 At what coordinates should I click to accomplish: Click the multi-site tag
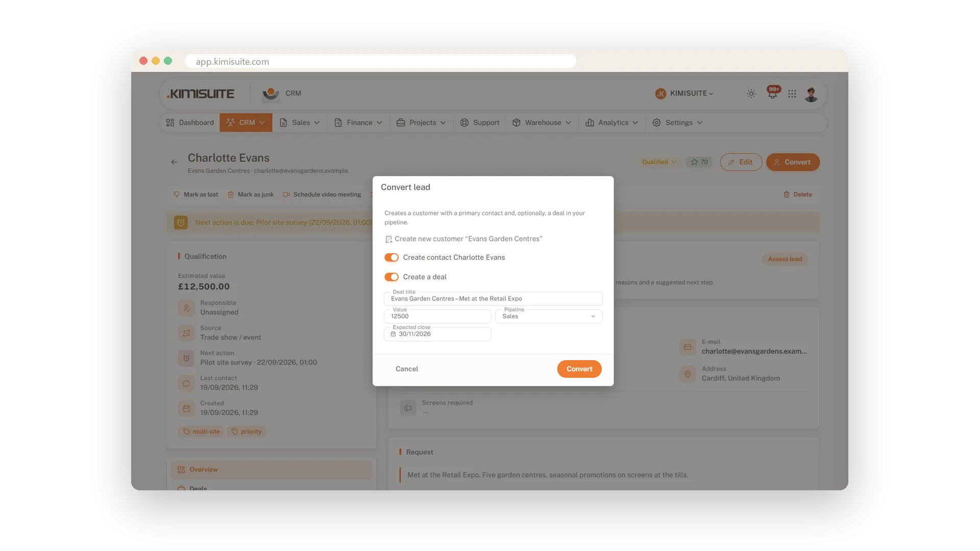[x=201, y=432]
